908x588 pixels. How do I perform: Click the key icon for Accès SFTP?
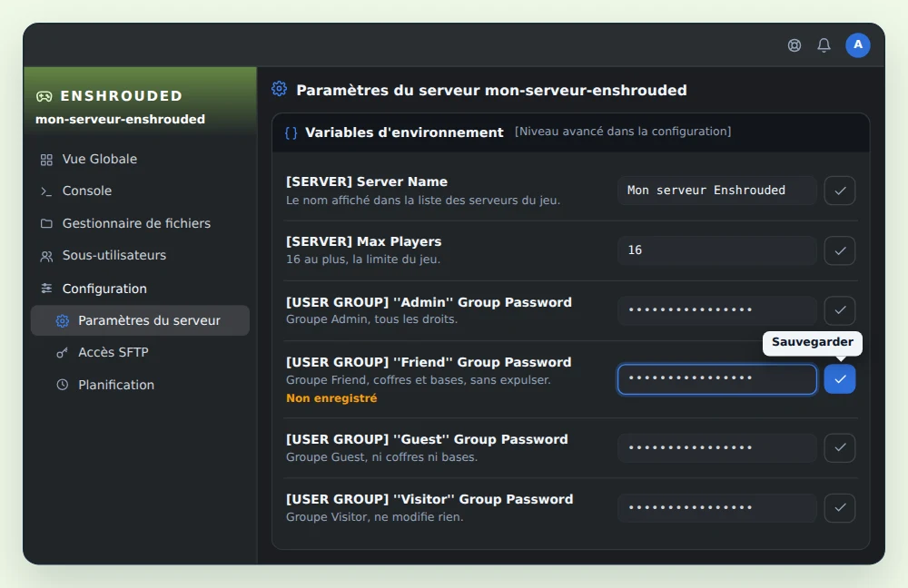point(62,352)
